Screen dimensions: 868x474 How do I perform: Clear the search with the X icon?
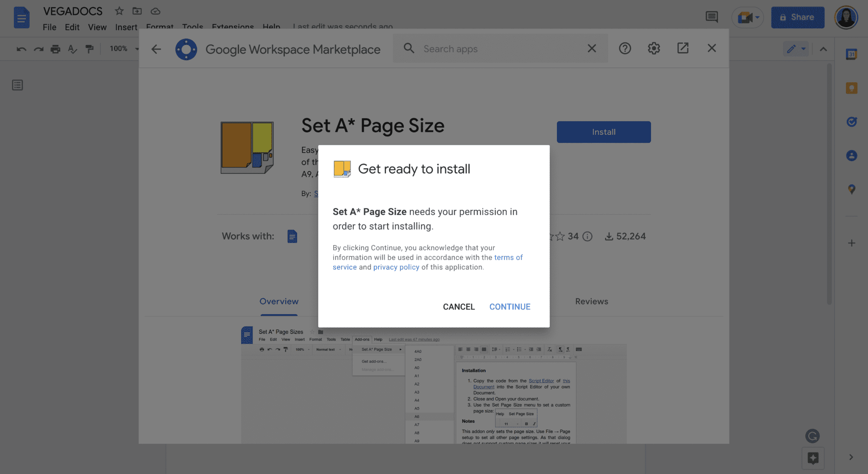(592, 48)
